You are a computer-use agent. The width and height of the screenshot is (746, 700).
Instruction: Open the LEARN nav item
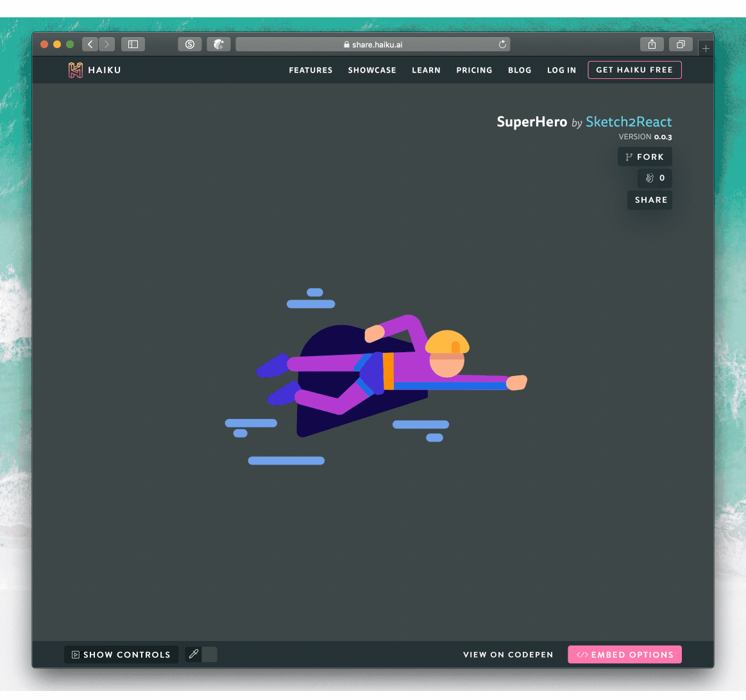click(427, 70)
